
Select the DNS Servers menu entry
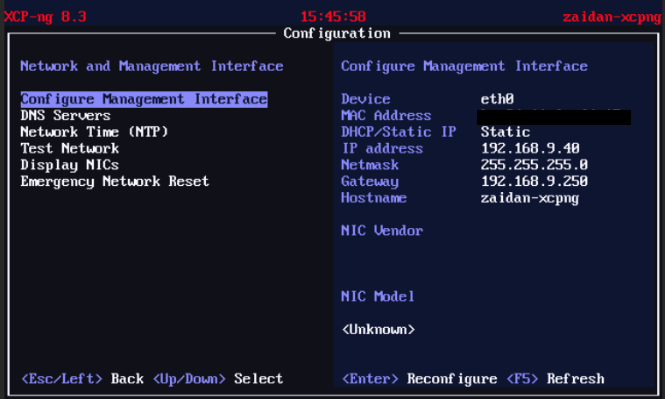(65, 115)
